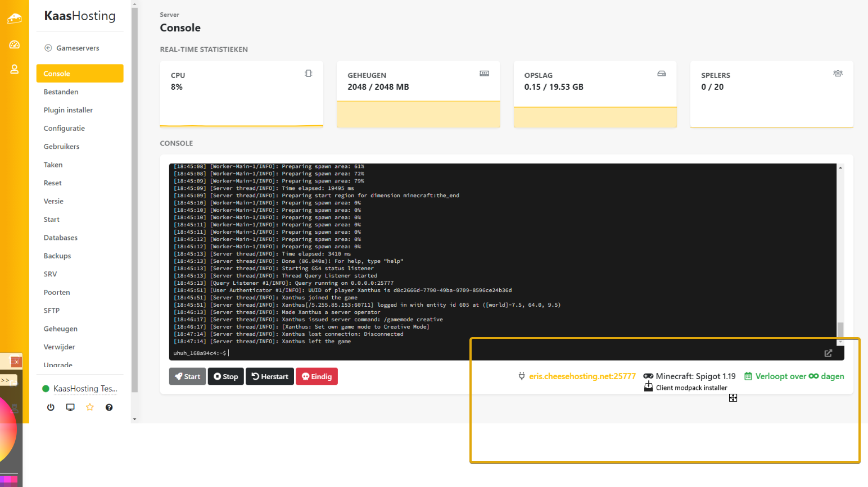The image size is (868, 487).
Task: Click the REAL-TIME STATISTIEKEN heading
Action: pos(204,49)
